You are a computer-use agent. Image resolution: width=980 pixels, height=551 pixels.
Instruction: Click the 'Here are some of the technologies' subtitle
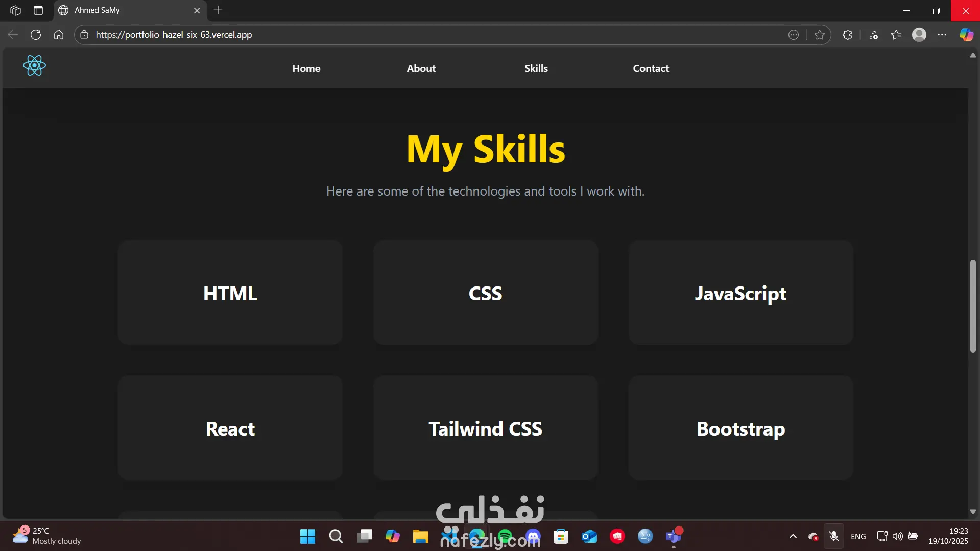[486, 191]
